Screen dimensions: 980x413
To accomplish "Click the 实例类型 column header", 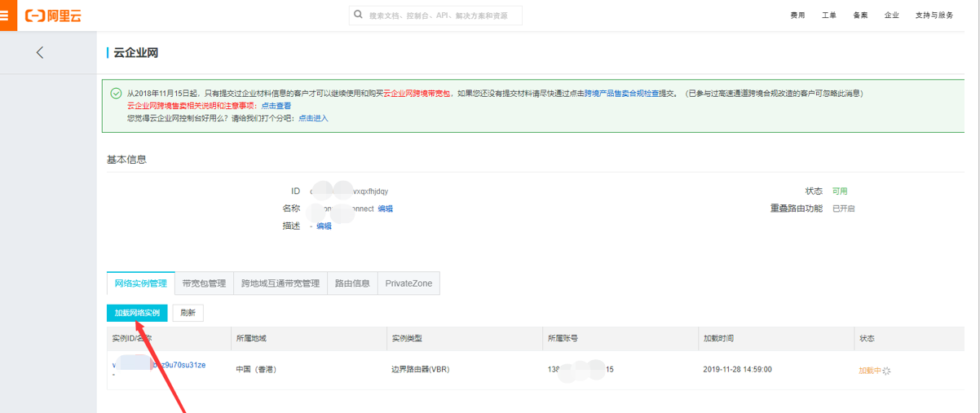I will 407,338.
